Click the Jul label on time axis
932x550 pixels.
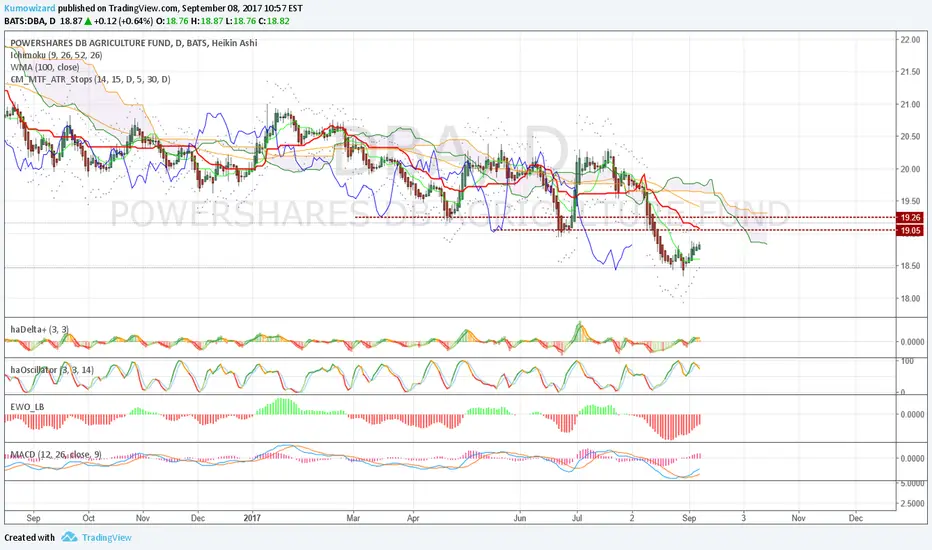click(x=577, y=518)
